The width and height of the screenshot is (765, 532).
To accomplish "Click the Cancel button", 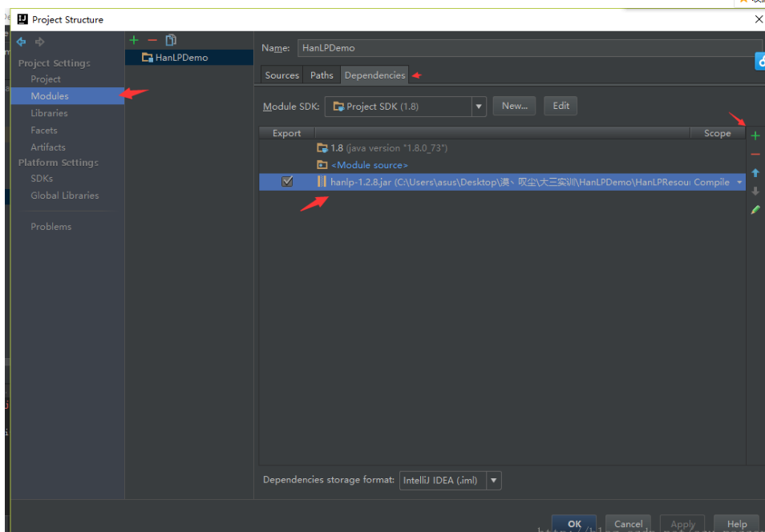I will click(x=628, y=524).
